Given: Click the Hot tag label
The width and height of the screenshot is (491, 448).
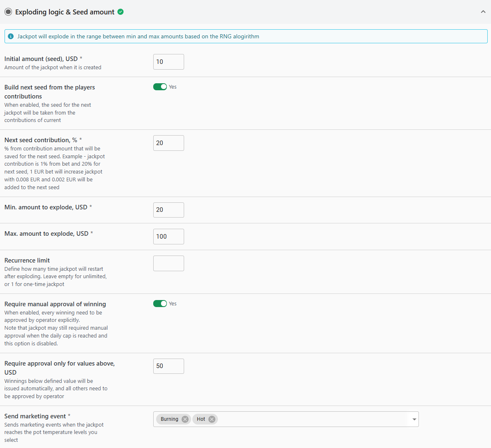Looking at the screenshot, I should [x=201, y=419].
